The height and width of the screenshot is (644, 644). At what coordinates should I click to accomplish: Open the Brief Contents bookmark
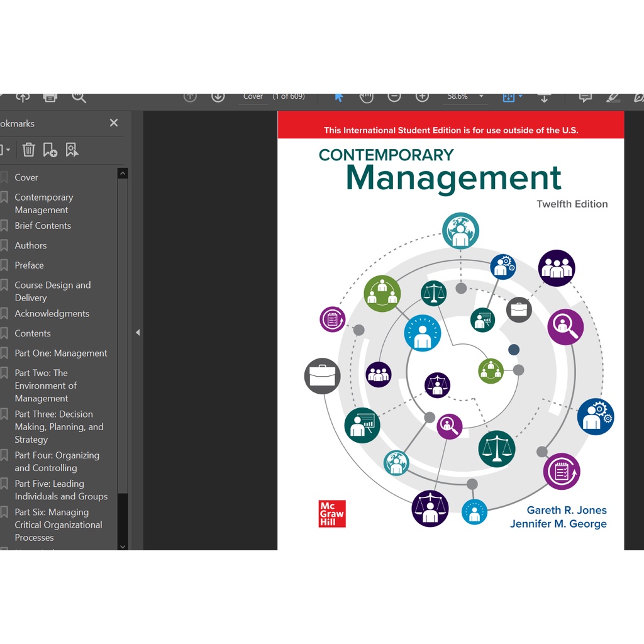click(x=43, y=226)
